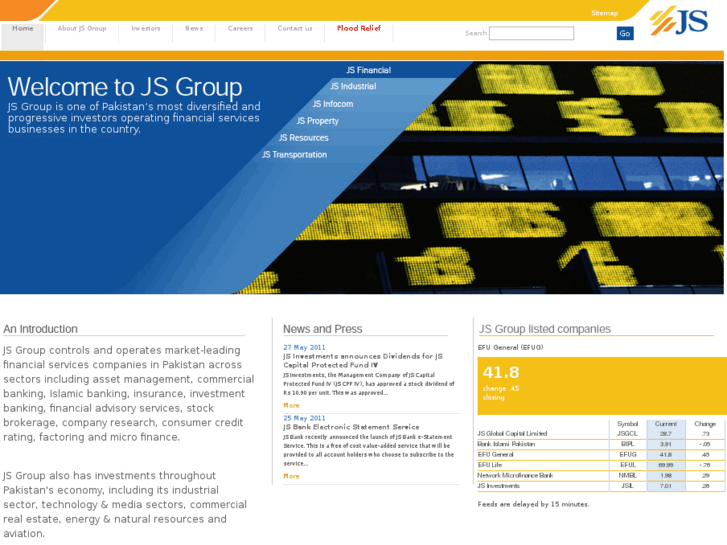Click the News and Press heading
Image resolution: width=727 pixels, height=545 pixels.
[x=323, y=329]
